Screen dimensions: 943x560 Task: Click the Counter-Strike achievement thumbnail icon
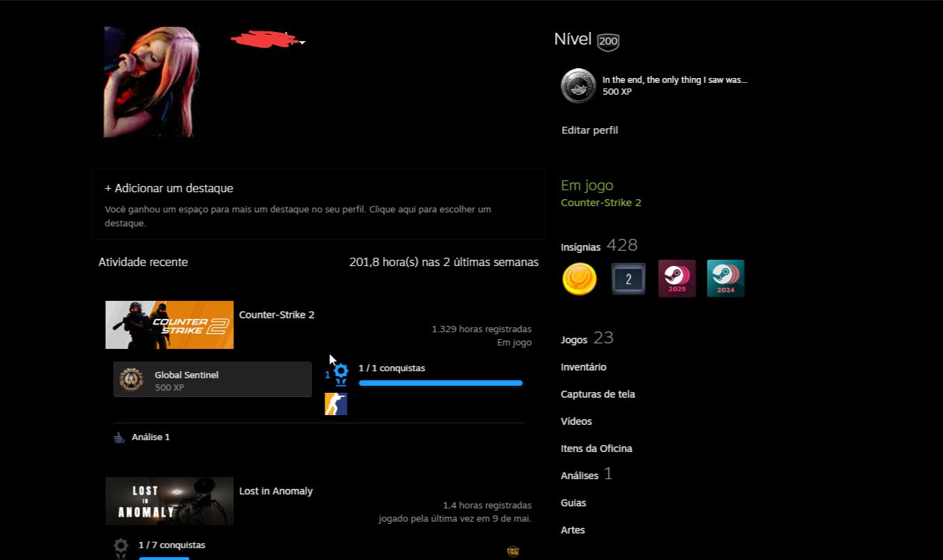pyautogui.click(x=336, y=404)
